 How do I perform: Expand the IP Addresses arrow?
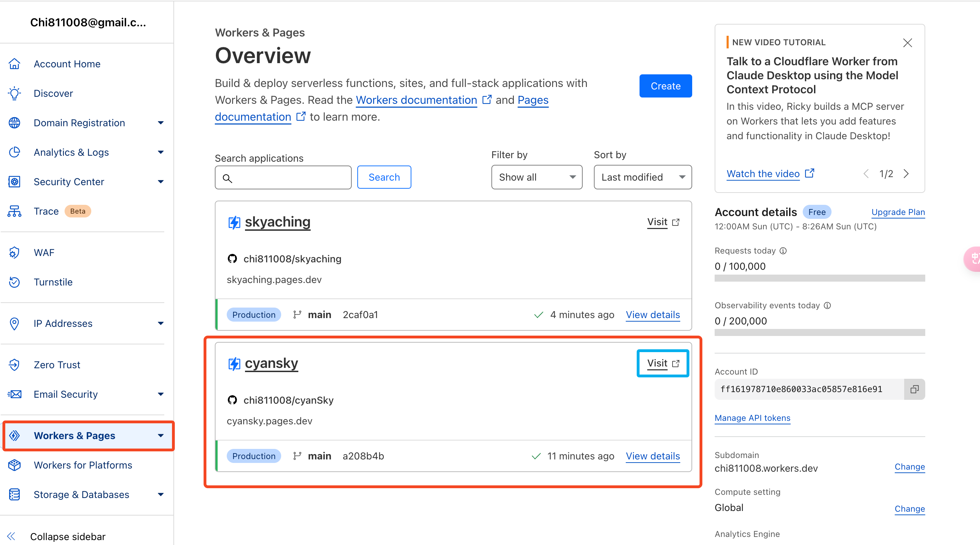pyautogui.click(x=160, y=323)
